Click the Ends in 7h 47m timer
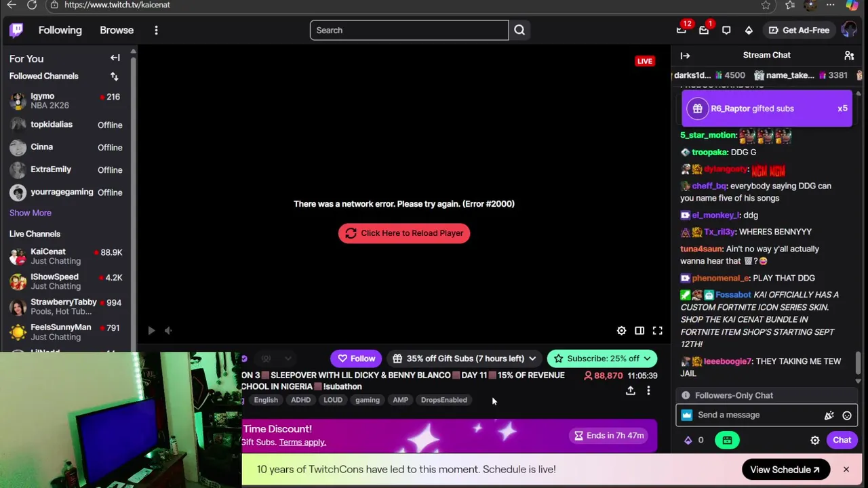 pos(609,436)
